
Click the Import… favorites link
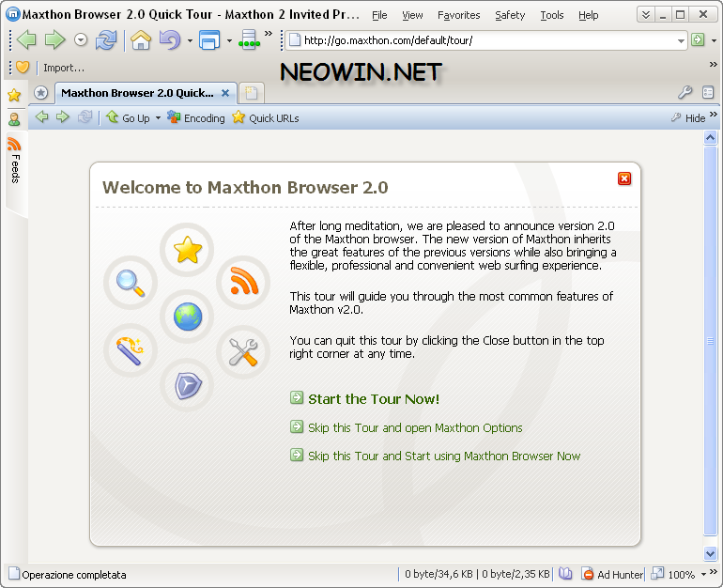coord(64,68)
